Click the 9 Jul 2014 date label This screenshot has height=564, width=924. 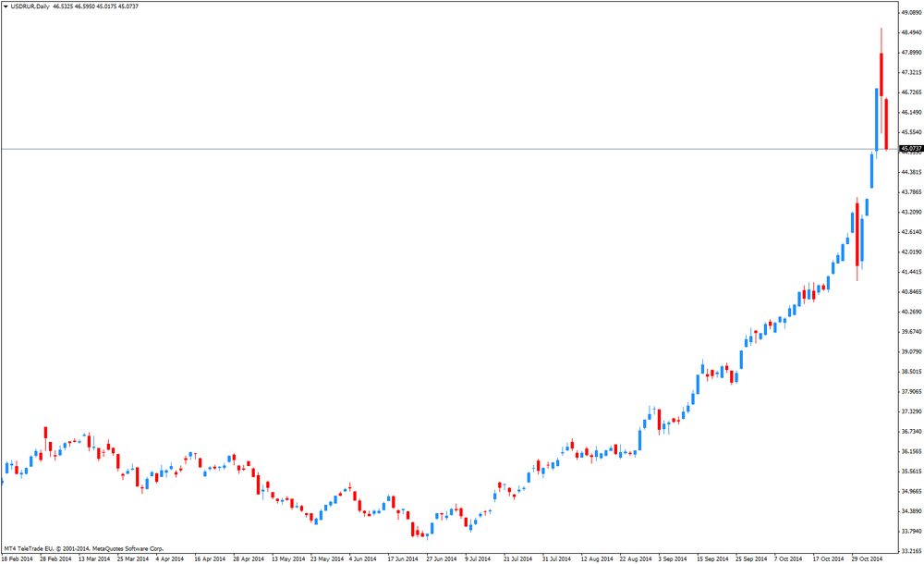pyautogui.click(x=478, y=558)
